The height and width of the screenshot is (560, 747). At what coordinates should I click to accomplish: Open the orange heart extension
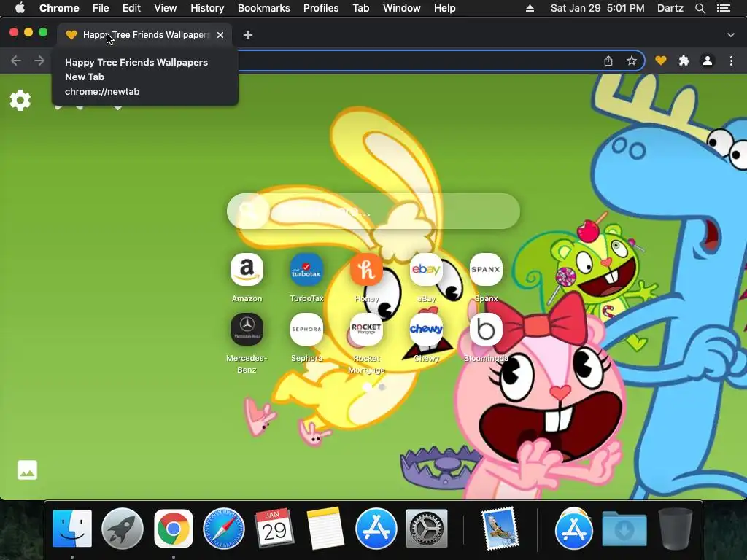[660, 61]
